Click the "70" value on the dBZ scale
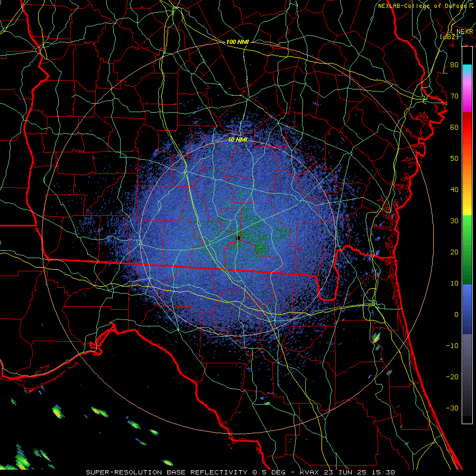This screenshot has height=476, width=476. [454, 96]
